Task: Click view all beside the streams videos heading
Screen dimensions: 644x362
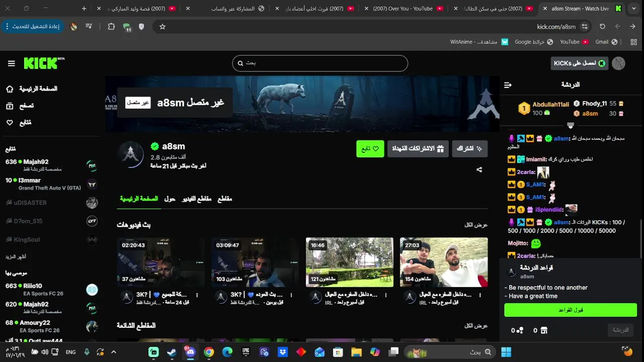Action: [476, 225]
